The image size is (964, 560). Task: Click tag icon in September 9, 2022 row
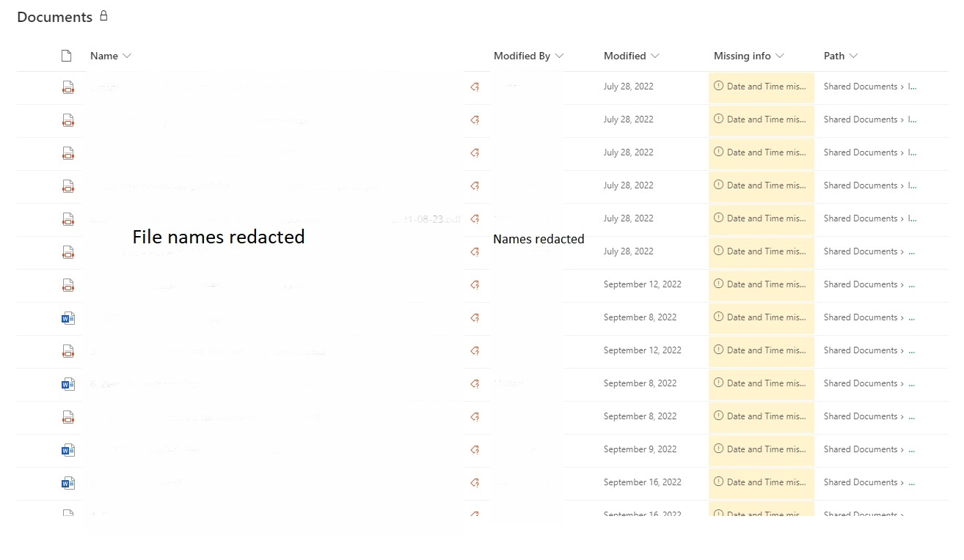pyautogui.click(x=475, y=450)
